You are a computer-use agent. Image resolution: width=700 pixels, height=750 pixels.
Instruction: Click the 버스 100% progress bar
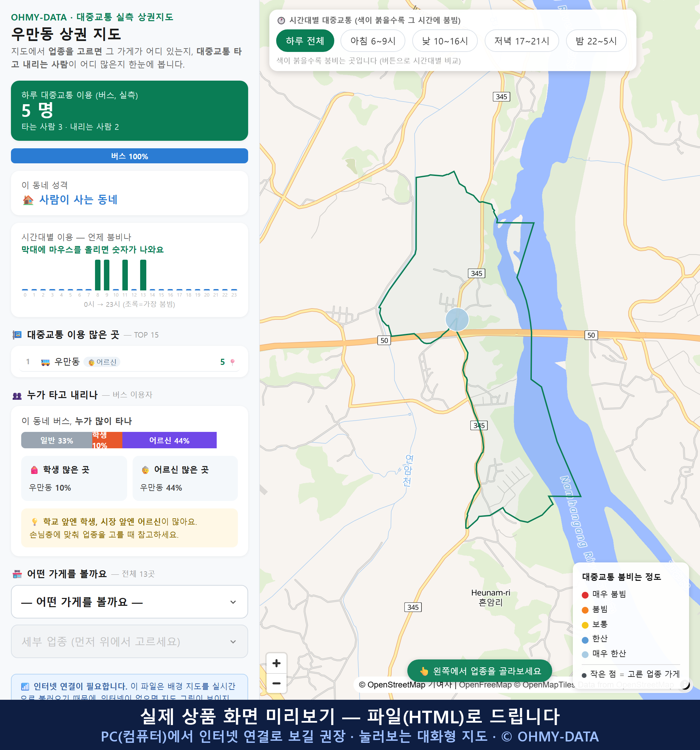coord(130,156)
